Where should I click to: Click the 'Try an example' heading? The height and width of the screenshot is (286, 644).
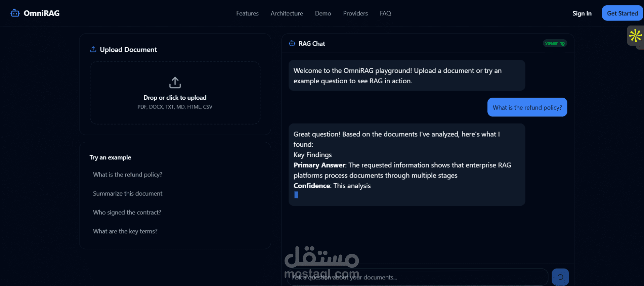110,157
